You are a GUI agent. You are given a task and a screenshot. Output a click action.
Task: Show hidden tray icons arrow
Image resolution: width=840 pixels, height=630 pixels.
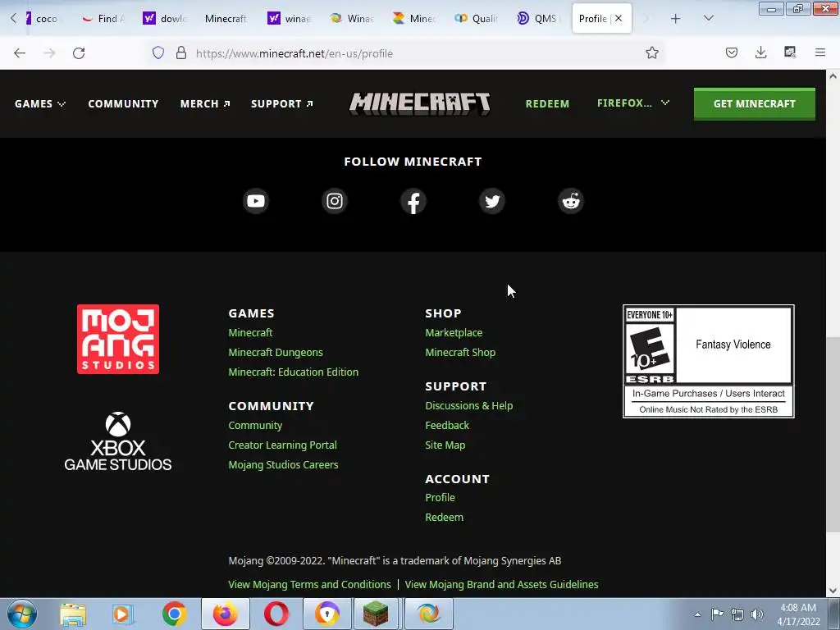pos(697,614)
